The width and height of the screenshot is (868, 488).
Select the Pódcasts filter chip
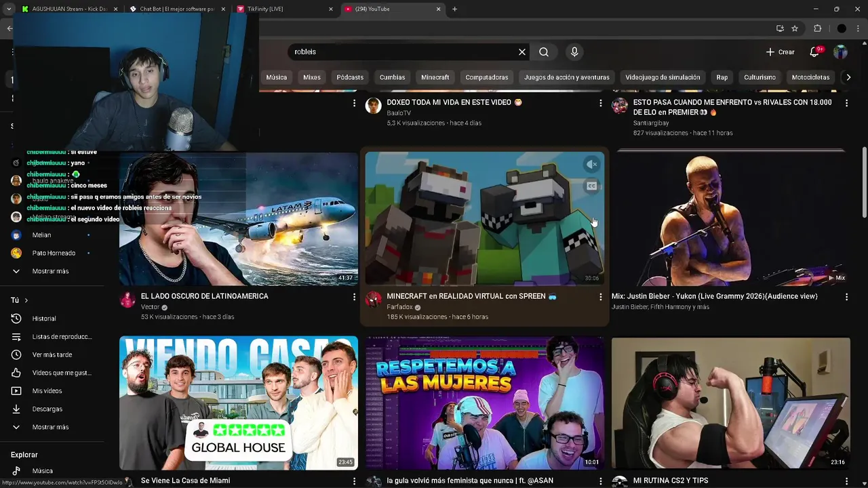pos(350,77)
